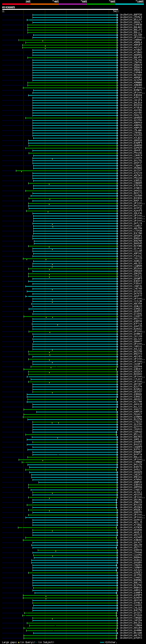Open hit UniRef100_C5S5L9
146x644 pixels.
131,17
